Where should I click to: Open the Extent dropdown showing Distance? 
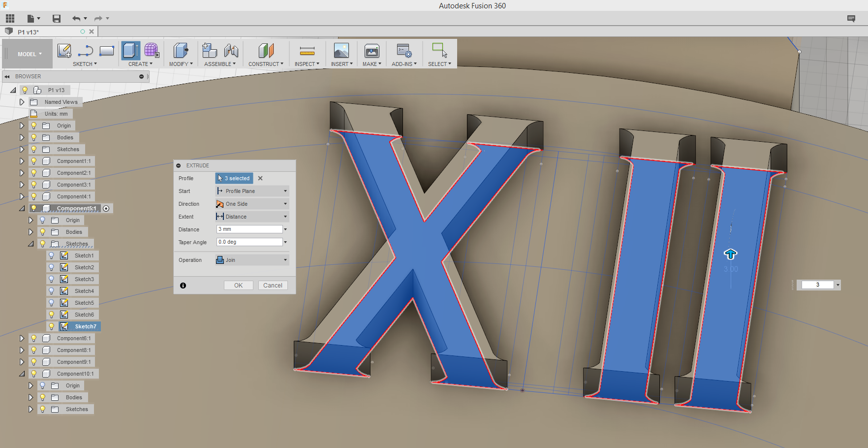[252, 217]
